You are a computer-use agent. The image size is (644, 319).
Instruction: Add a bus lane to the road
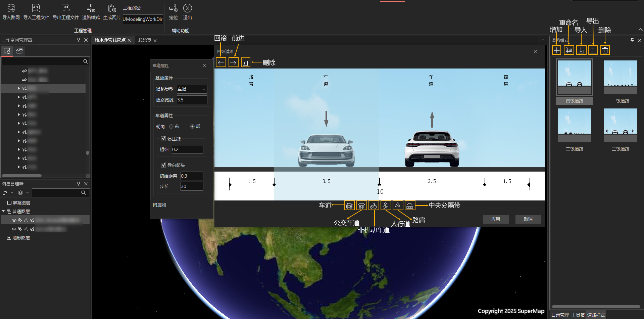click(x=361, y=206)
